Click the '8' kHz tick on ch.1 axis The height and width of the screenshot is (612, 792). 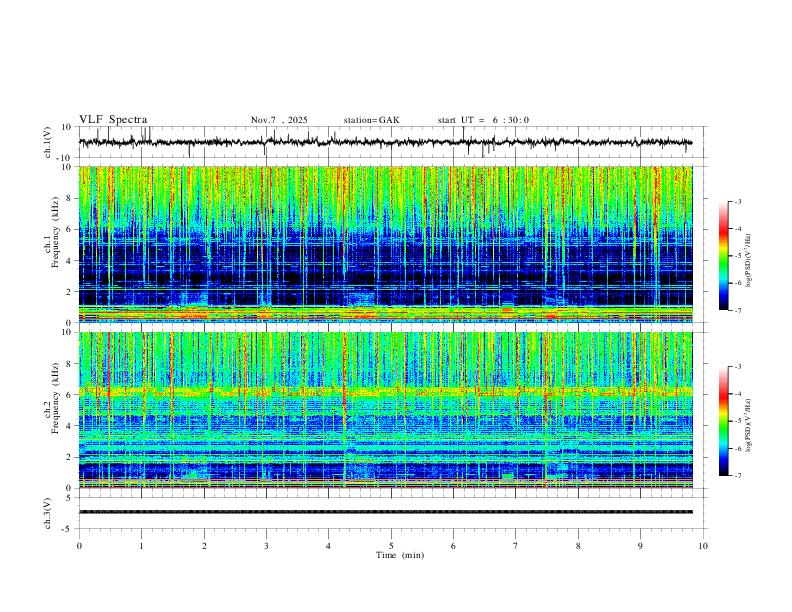(69, 198)
